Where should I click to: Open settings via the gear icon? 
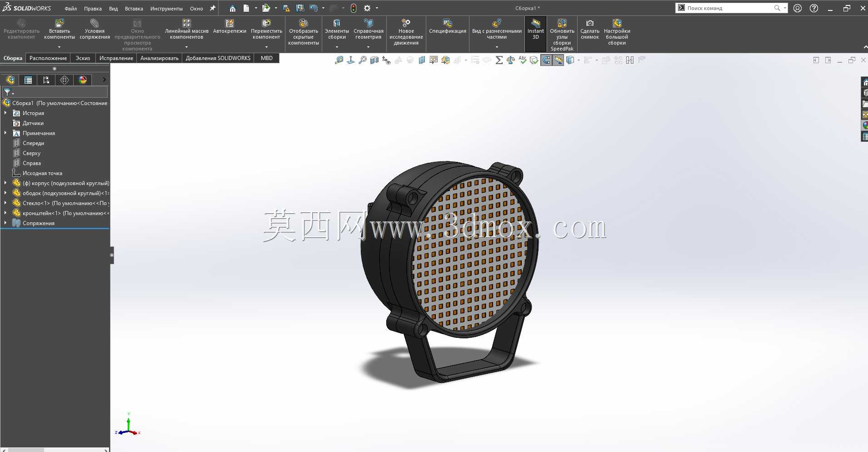tap(367, 8)
